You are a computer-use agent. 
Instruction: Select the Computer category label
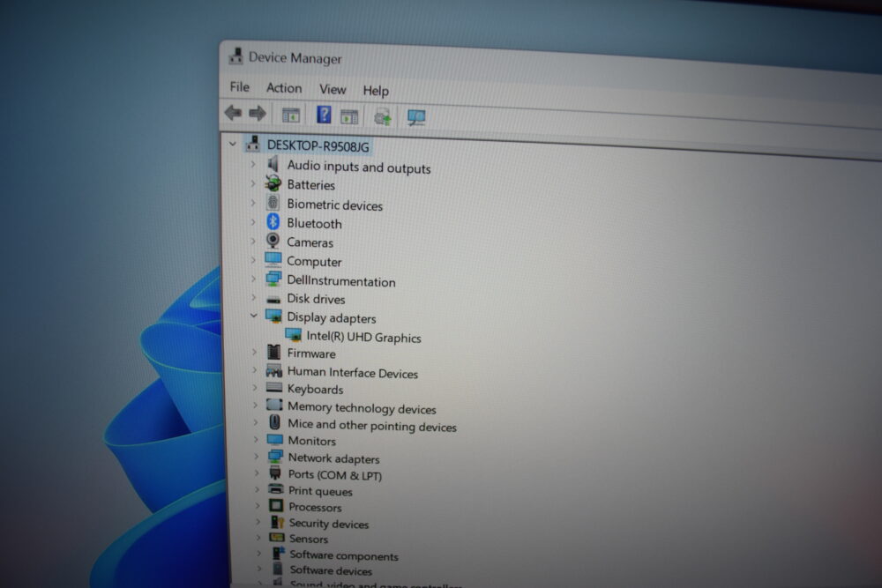pos(315,262)
